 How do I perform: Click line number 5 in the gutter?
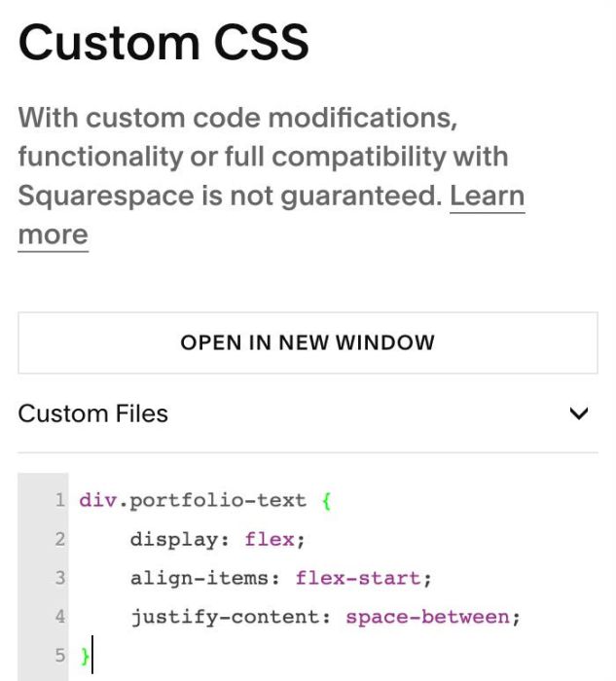point(60,656)
